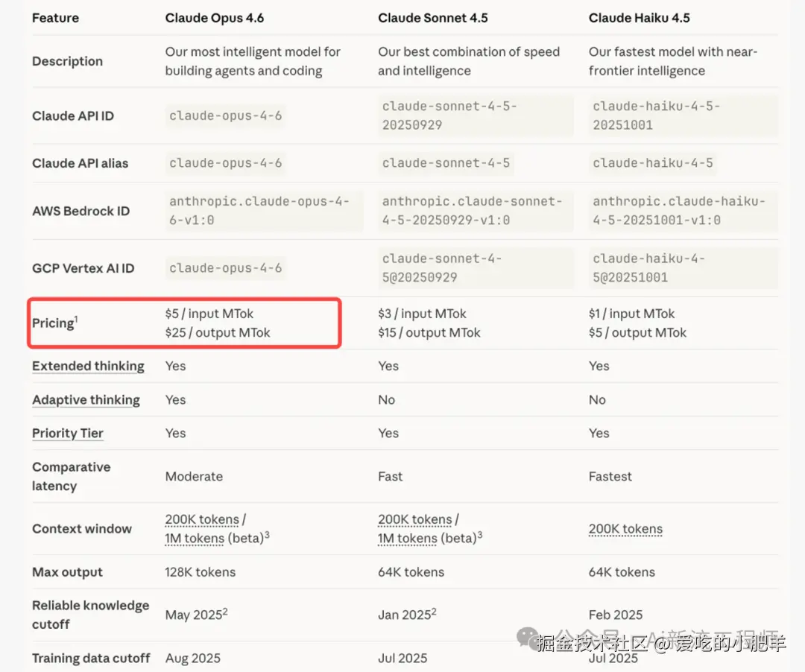Click the 128K tokens max output value
Image resolution: width=805 pixels, height=672 pixels.
coord(201,572)
